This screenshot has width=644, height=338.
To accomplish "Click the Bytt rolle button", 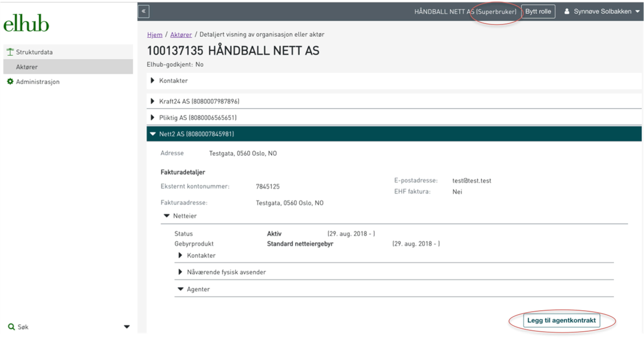I will coord(538,12).
